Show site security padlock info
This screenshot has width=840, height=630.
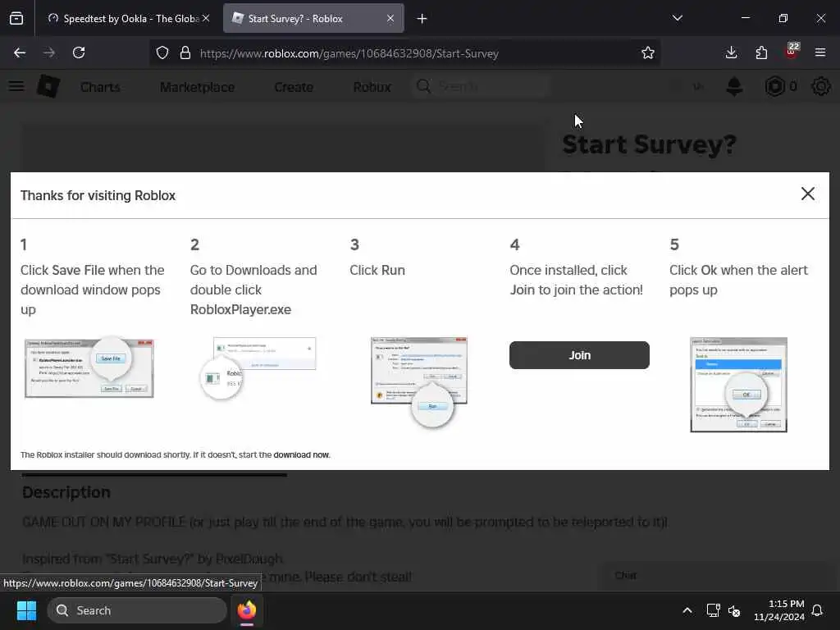click(x=185, y=52)
